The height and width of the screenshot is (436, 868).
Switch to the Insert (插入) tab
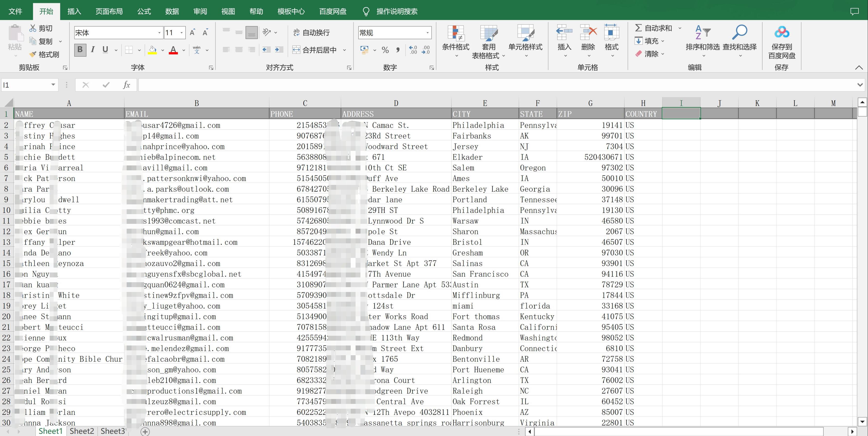tap(74, 11)
